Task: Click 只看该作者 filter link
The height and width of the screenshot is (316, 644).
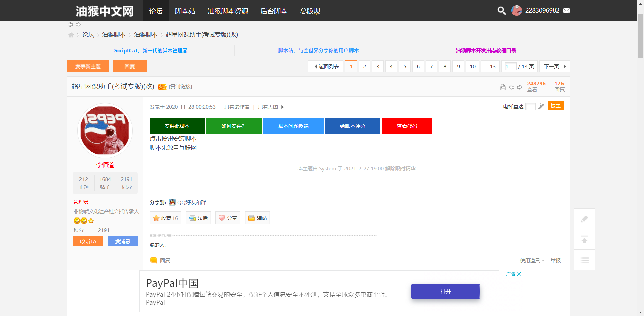Action: click(x=237, y=107)
